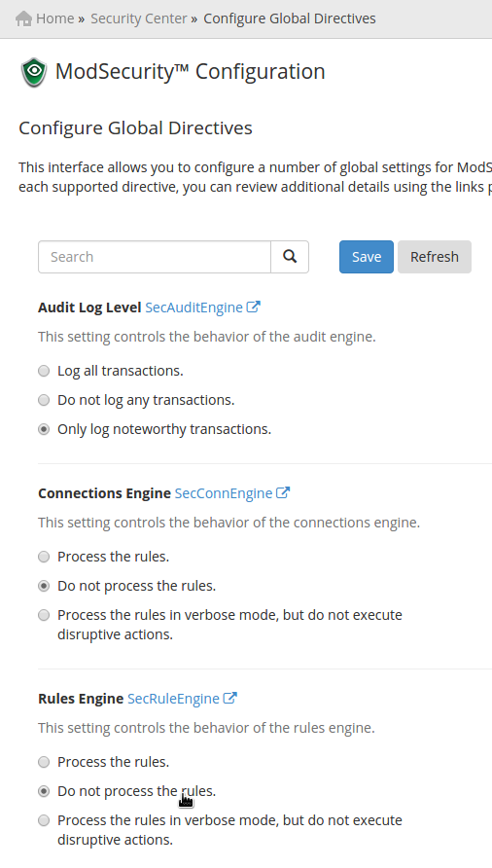Select Rules Engine 'Do not process the rules'
The width and height of the screenshot is (492, 868).
pos(44,791)
